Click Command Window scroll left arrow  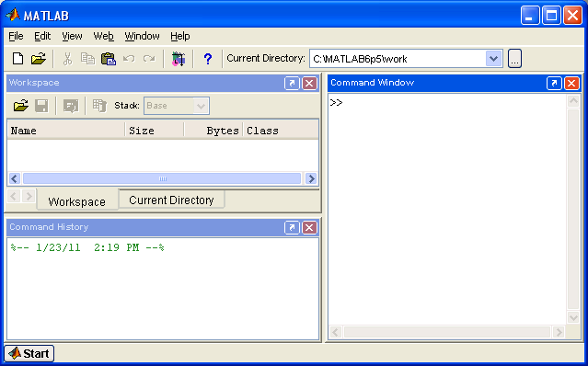point(336,332)
